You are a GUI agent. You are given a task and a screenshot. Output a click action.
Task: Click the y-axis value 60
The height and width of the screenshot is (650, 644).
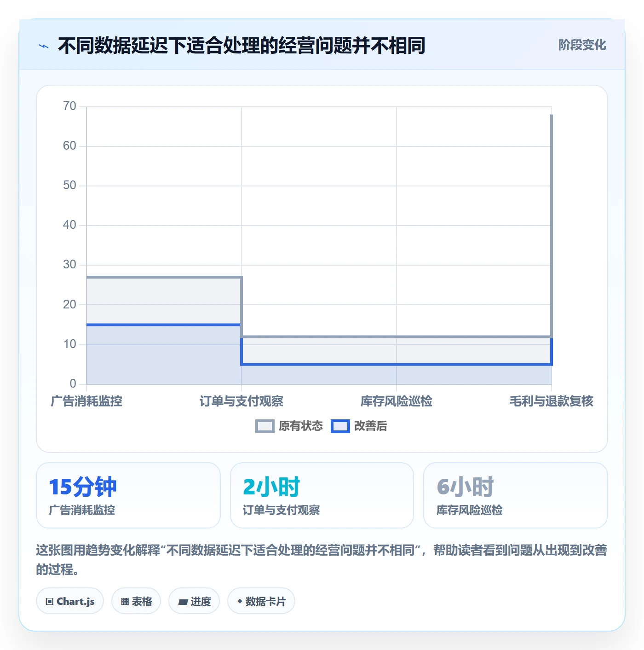(69, 146)
